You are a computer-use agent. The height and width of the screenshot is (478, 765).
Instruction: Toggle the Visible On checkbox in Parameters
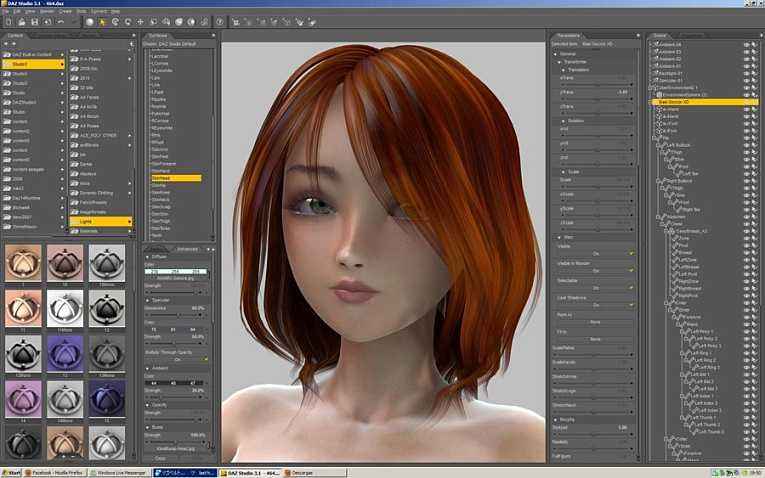point(632,253)
